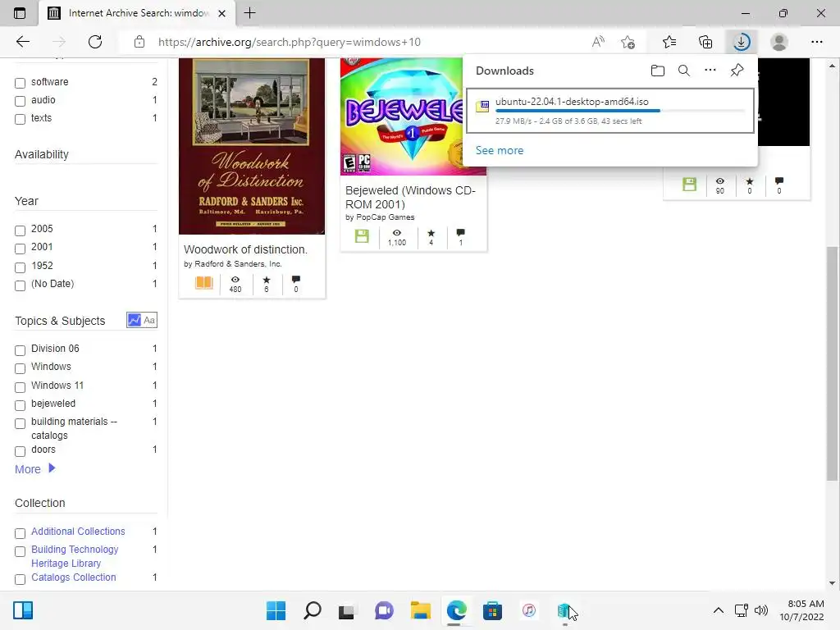840x630 pixels.
Task: Open Edge tab actions menu icon
Action: tap(20, 13)
